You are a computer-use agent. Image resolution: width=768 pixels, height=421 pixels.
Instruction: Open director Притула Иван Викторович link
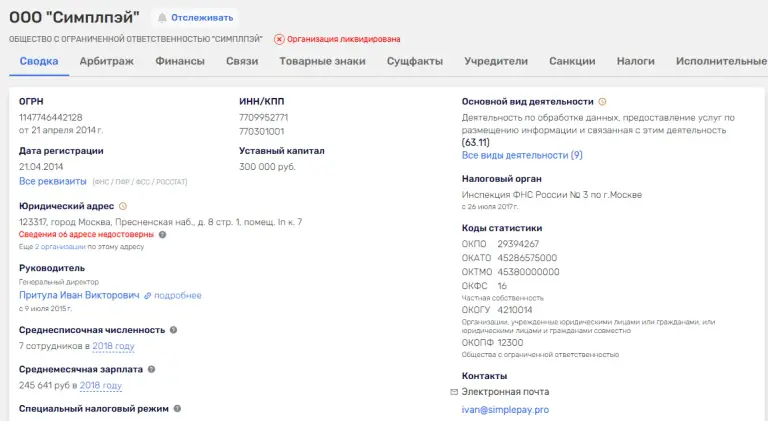point(79,295)
